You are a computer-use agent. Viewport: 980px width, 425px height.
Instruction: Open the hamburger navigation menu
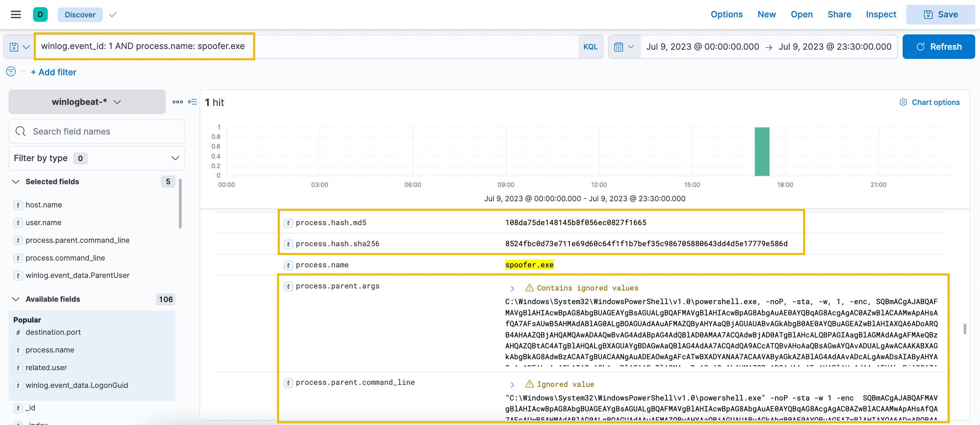(x=16, y=14)
